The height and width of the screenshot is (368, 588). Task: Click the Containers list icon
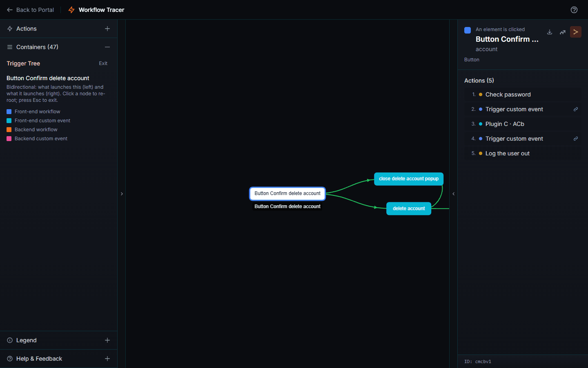click(10, 47)
